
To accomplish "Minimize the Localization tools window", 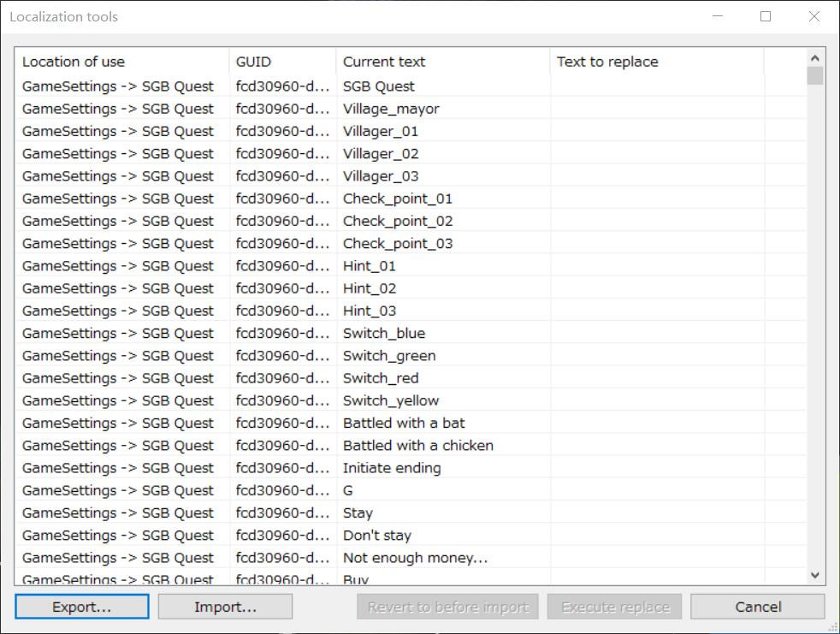I will [x=718, y=16].
